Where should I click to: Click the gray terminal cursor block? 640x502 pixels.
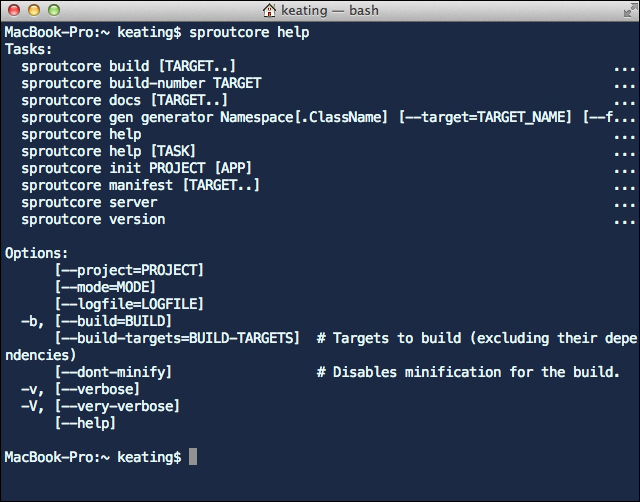click(193, 457)
